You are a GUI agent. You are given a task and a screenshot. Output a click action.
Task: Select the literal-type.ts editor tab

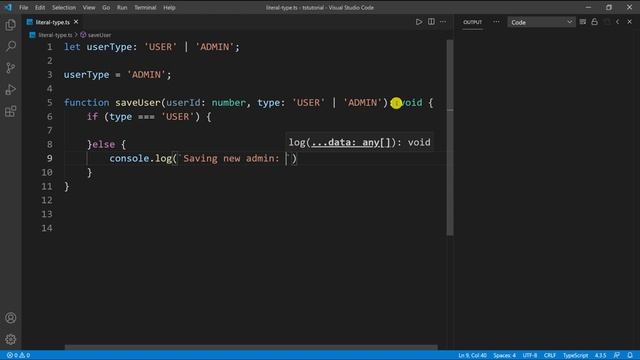pyautogui.click(x=52, y=22)
